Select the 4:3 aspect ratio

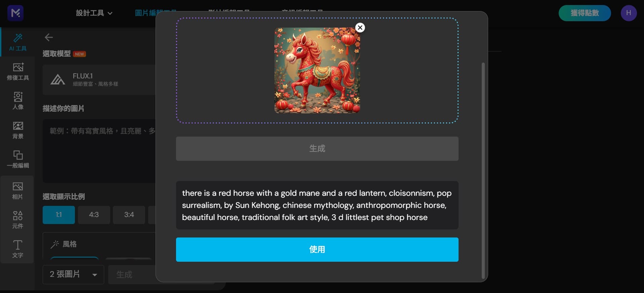(x=94, y=215)
